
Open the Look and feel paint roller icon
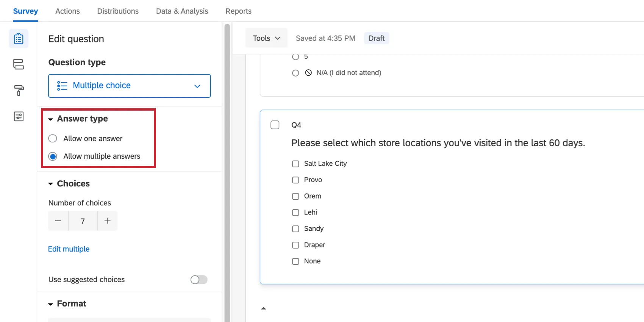coord(19,90)
